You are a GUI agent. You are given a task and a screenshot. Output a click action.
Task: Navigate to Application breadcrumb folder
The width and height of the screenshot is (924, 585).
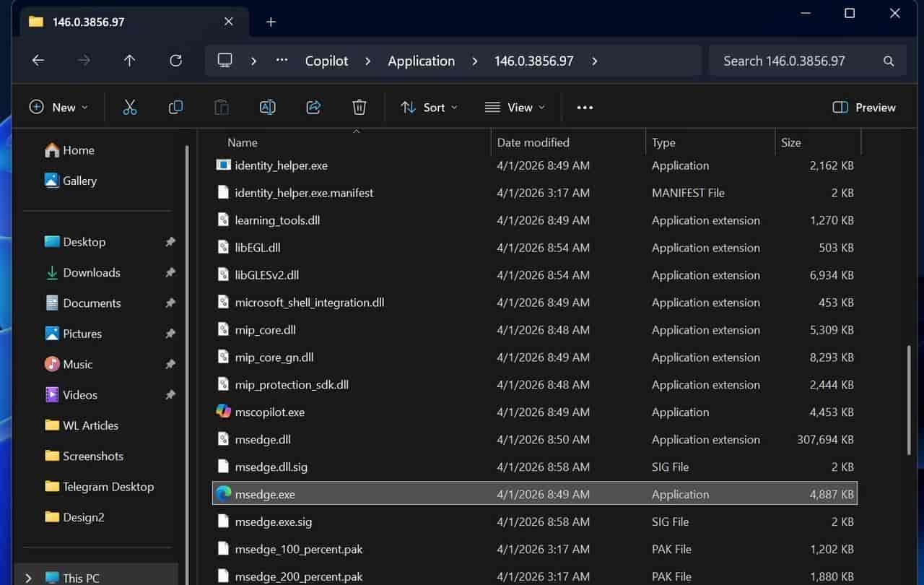(x=422, y=61)
